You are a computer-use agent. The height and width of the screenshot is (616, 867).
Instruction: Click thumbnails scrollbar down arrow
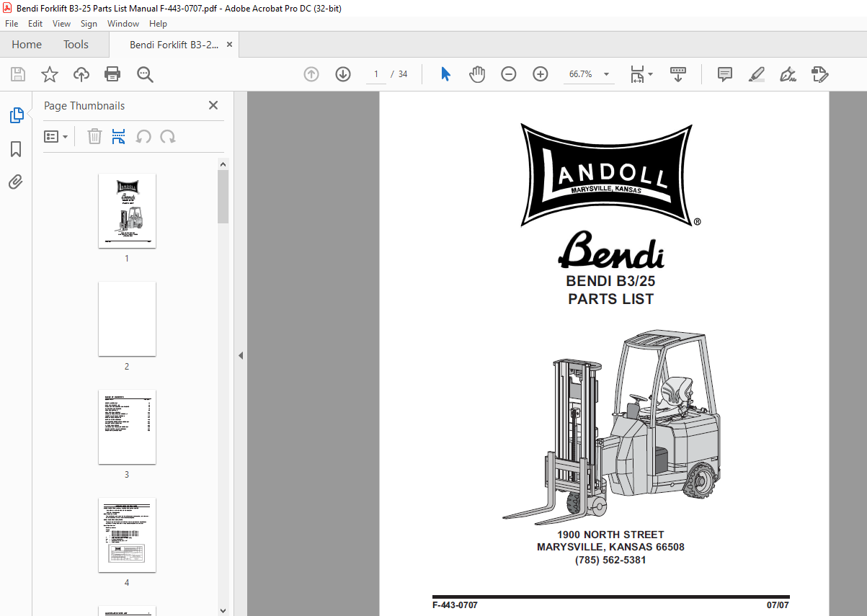[x=223, y=610]
